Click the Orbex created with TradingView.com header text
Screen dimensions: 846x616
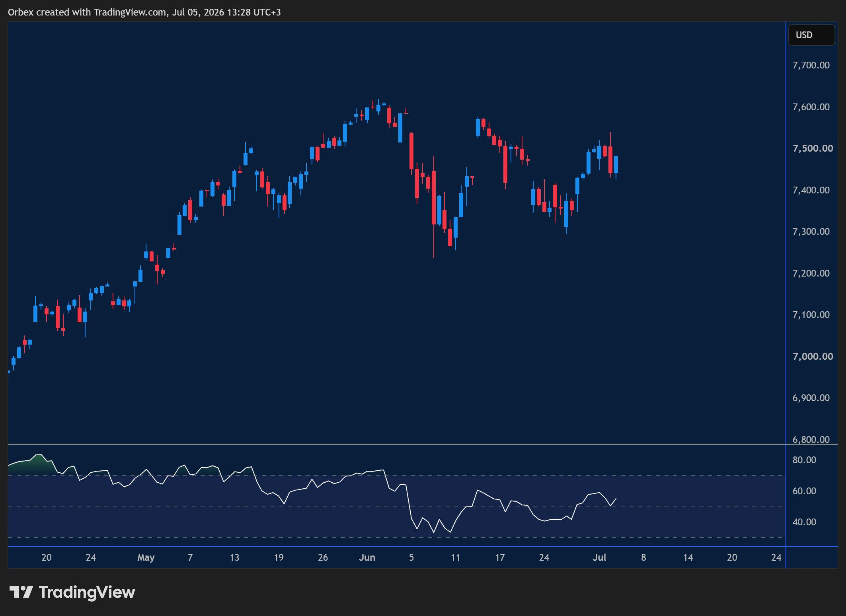(144, 12)
